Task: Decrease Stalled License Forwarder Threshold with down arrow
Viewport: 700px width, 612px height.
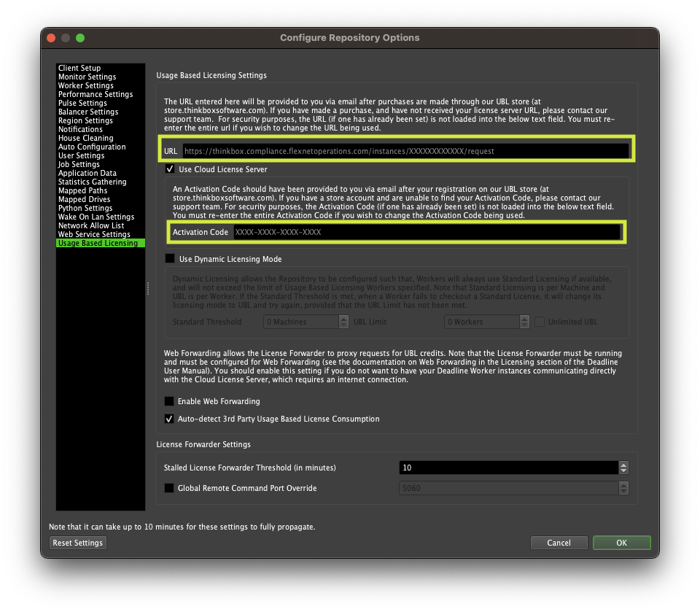Action: [x=623, y=470]
